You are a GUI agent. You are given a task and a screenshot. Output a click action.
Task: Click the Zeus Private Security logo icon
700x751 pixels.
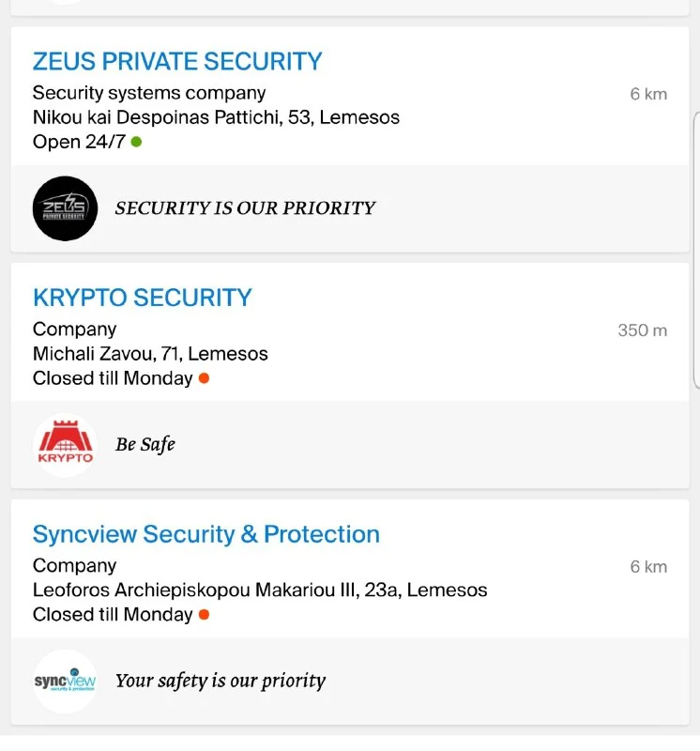tap(65, 208)
